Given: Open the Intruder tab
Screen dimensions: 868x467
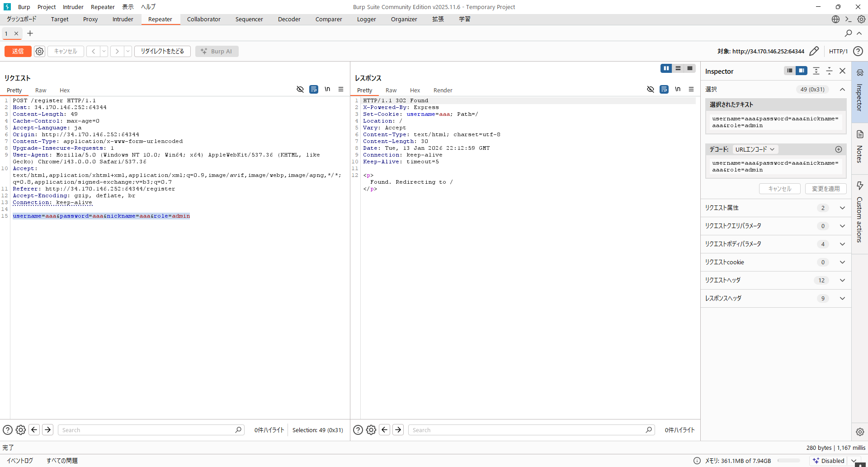Looking at the screenshot, I should 123,19.
